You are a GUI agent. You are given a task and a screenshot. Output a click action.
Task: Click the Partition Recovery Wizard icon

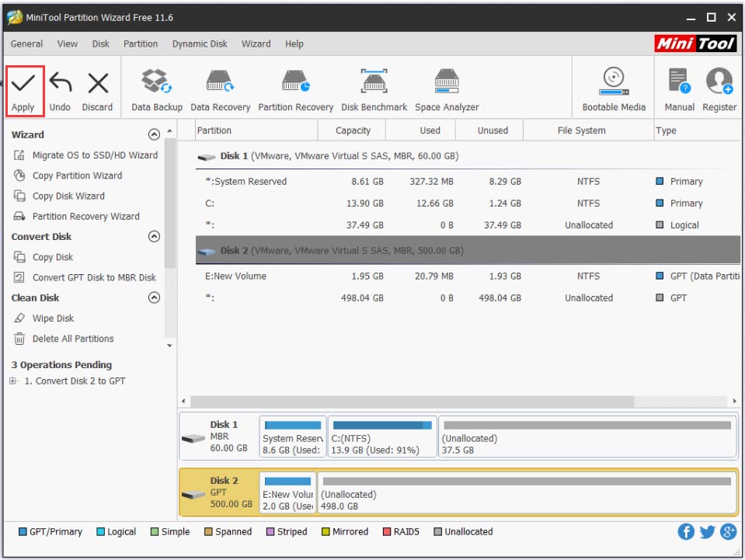(x=19, y=217)
